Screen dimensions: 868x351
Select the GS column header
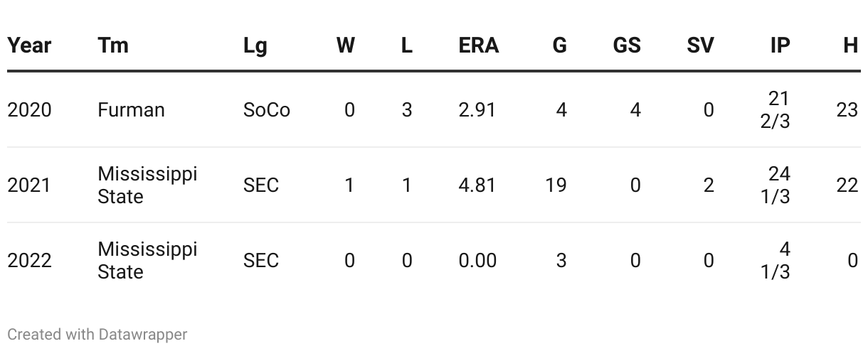pyautogui.click(x=627, y=45)
